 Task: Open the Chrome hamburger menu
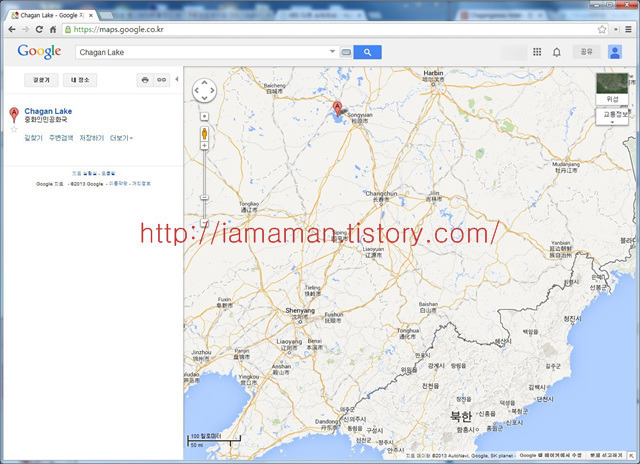629,29
